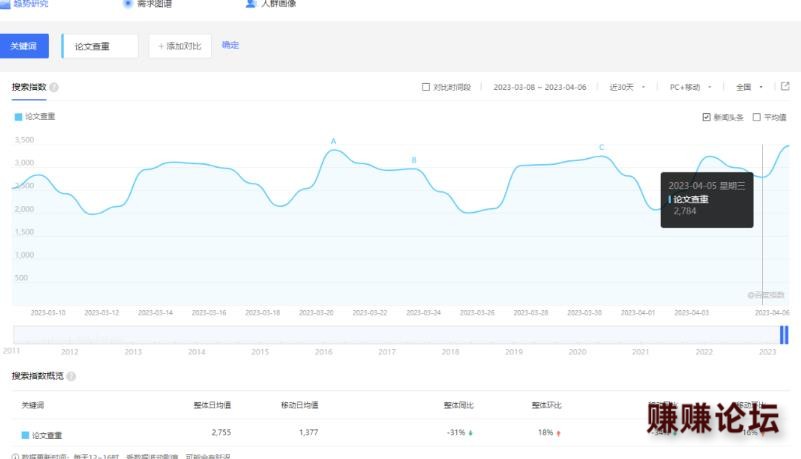This screenshot has height=459, width=801.
Task: Click the export icon at top right of chart
Action: (x=785, y=86)
